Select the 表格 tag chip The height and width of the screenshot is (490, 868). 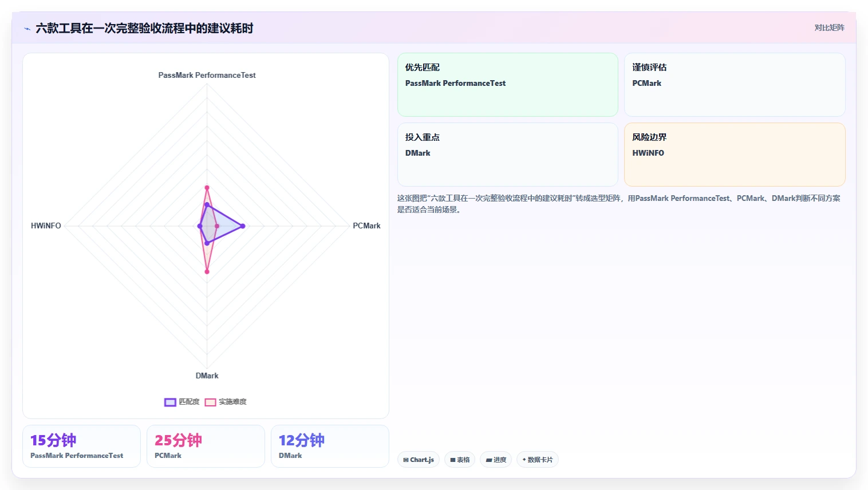(x=460, y=460)
